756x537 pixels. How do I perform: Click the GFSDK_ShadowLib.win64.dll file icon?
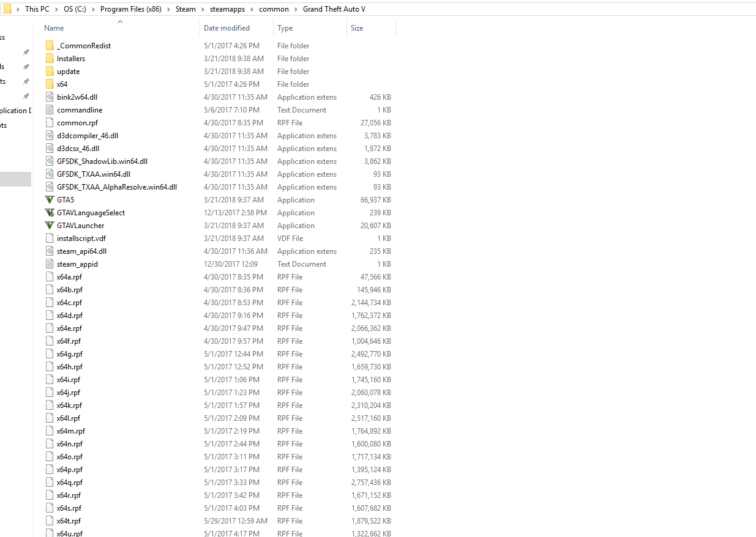[50, 161]
